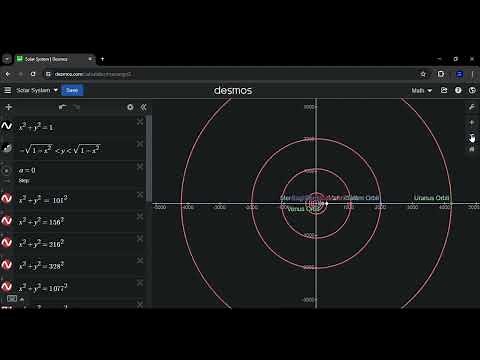
Task: Delete the x²+y²=156² expression
Action: click(x=140, y=216)
